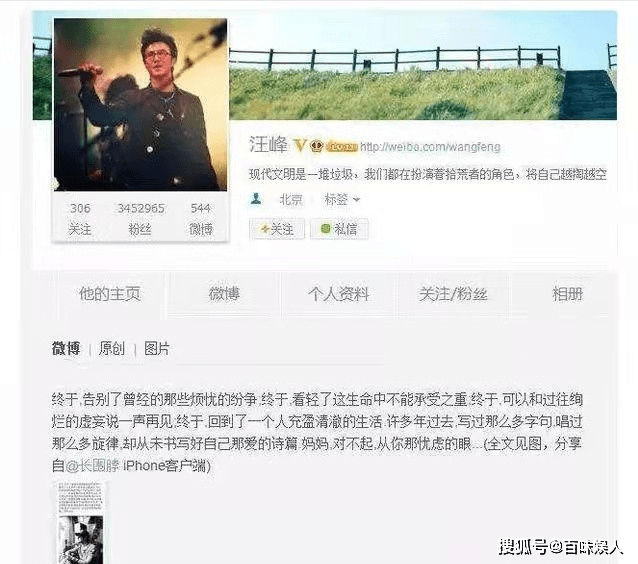Filter posts by 图片
The width and height of the screenshot is (638, 564).
[157, 348]
